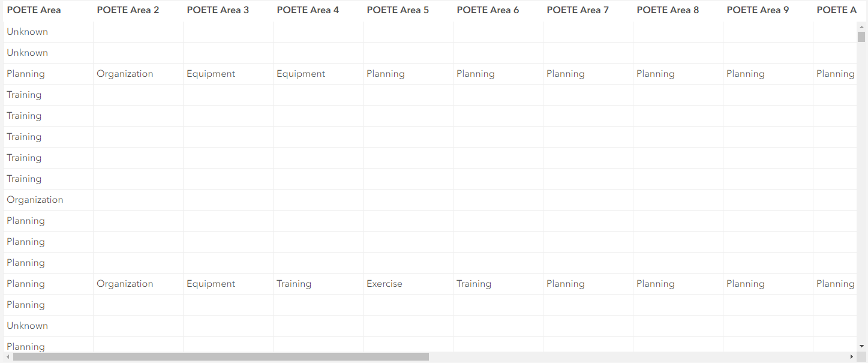Click the scroll right arrow

[851, 357]
